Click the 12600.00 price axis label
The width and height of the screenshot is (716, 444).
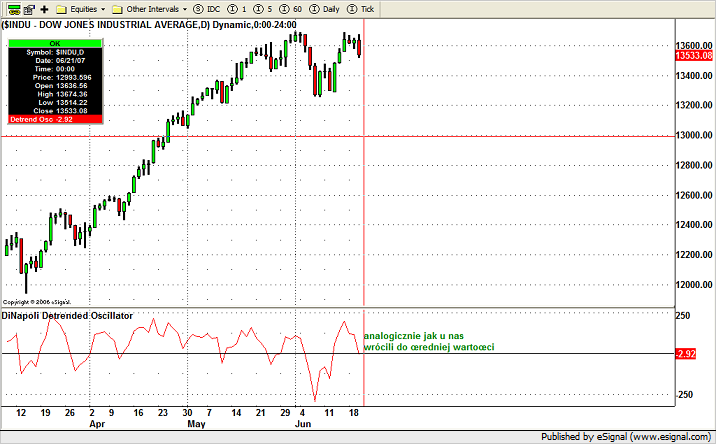tap(694, 195)
